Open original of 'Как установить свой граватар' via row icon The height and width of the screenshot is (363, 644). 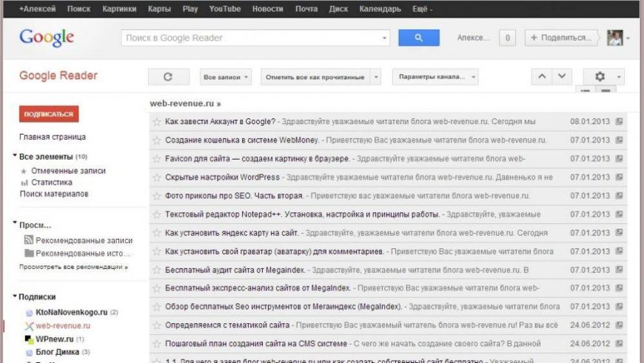619,251
